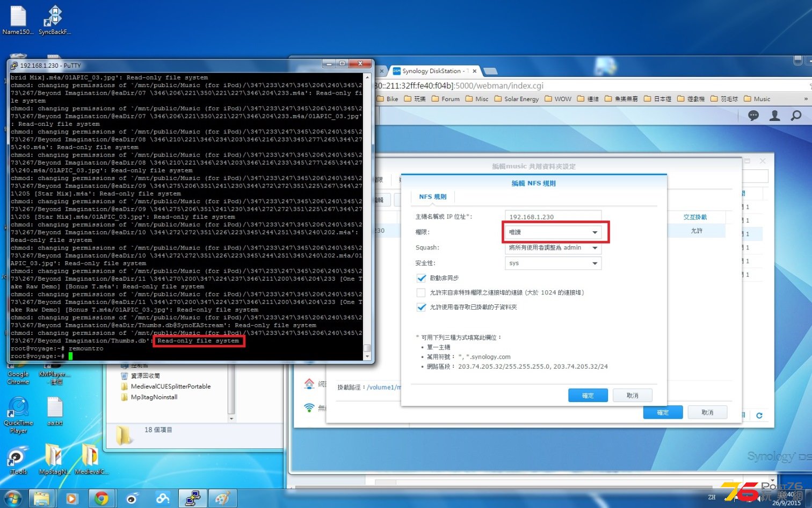Click ZH language indicator in system tray
This screenshot has height=508, width=812.
(x=712, y=497)
